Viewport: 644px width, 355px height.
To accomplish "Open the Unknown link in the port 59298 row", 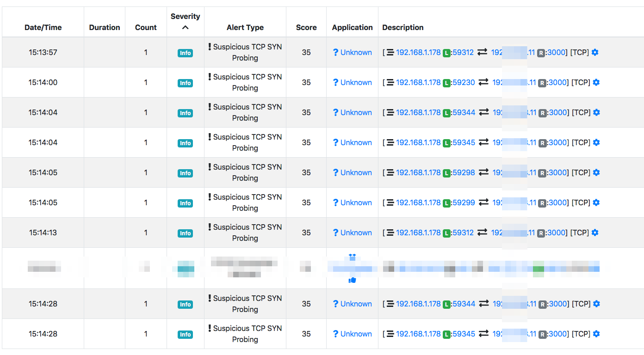I will point(356,172).
